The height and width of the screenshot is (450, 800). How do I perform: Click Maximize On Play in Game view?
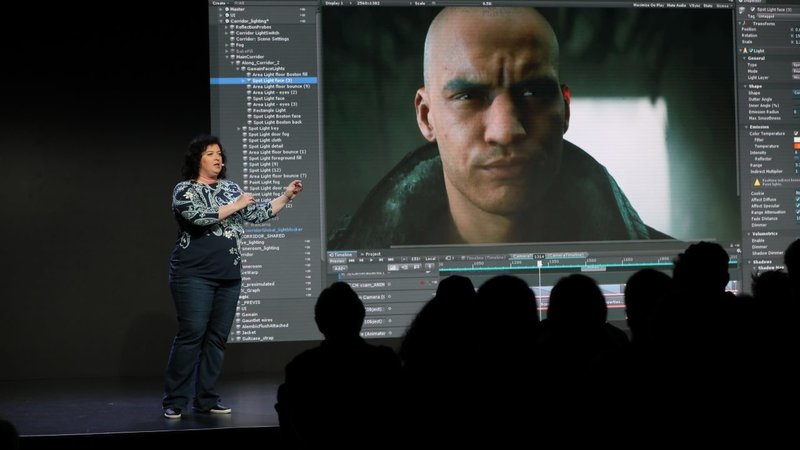coord(648,5)
